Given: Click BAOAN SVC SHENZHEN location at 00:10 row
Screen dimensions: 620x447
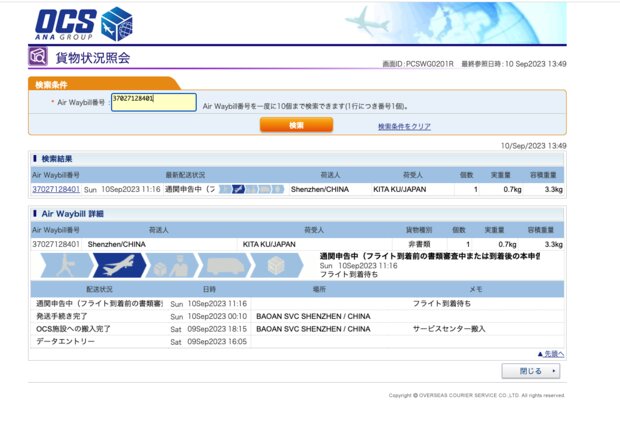Looking at the screenshot, I should [x=313, y=316].
